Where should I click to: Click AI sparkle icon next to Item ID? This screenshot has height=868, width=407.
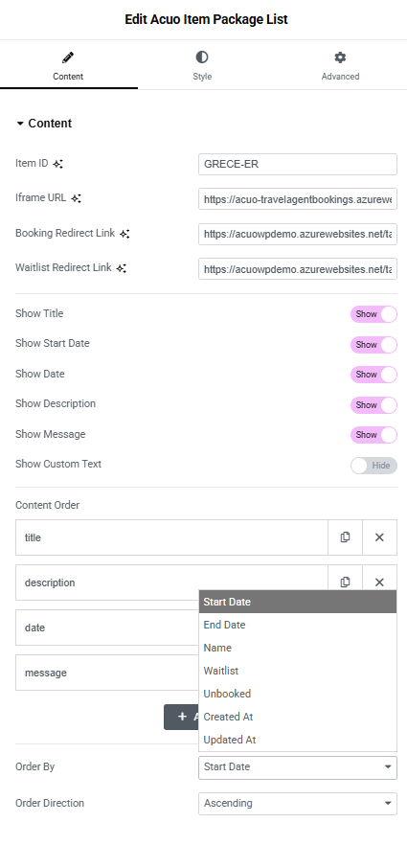pyautogui.click(x=58, y=165)
